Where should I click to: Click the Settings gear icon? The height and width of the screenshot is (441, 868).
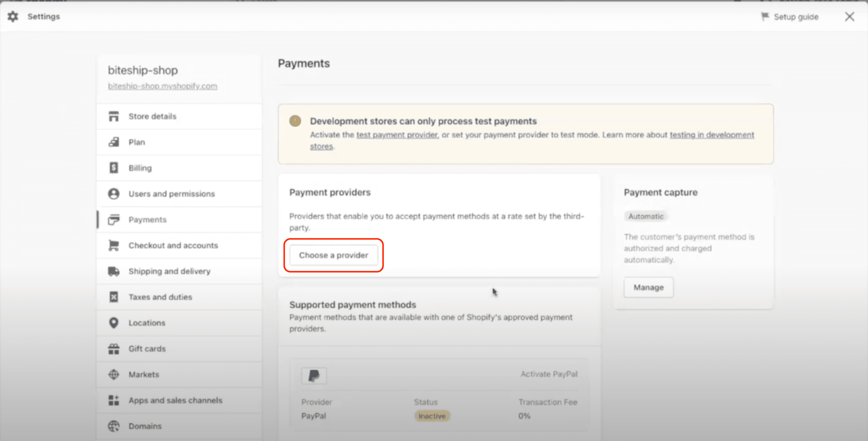(13, 17)
